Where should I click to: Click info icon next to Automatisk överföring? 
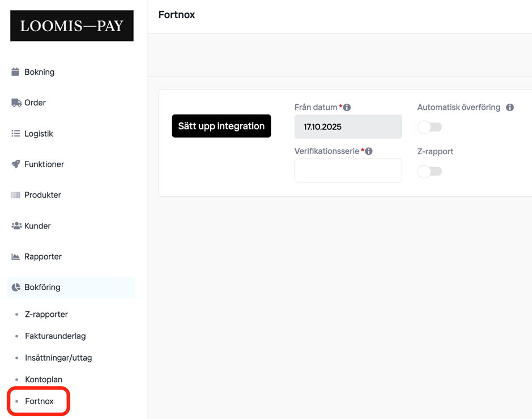pyautogui.click(x=510, y=108)
